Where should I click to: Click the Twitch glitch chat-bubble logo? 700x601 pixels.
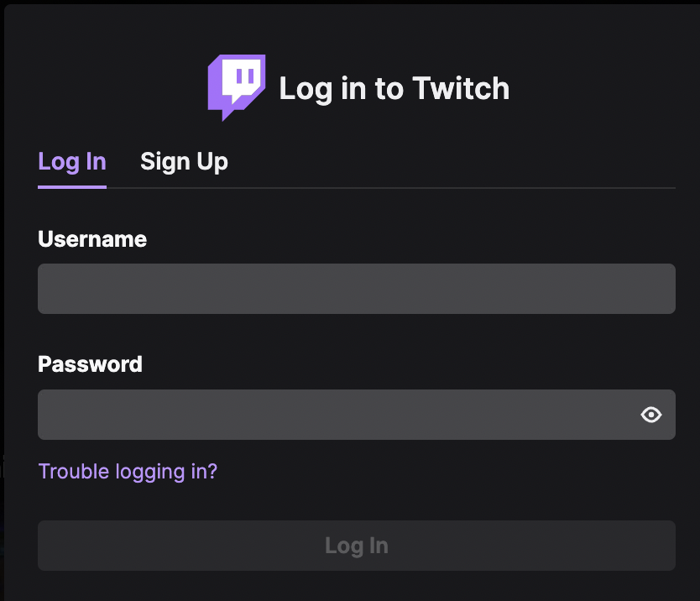click(x=237, y=87)
